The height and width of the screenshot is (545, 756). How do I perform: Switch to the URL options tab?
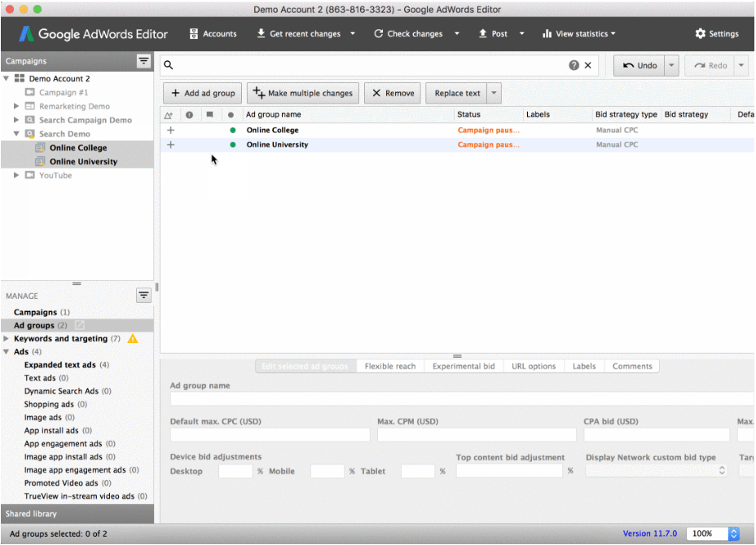point(534,367)
